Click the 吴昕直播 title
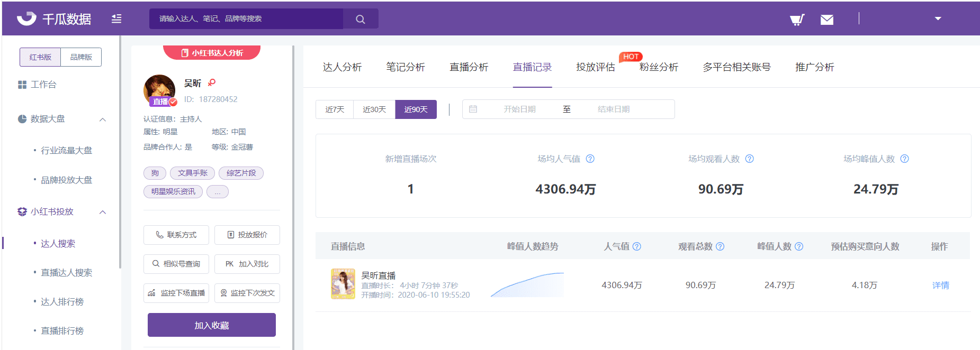This screenshot has height=350, width=980. click(379, 275)
